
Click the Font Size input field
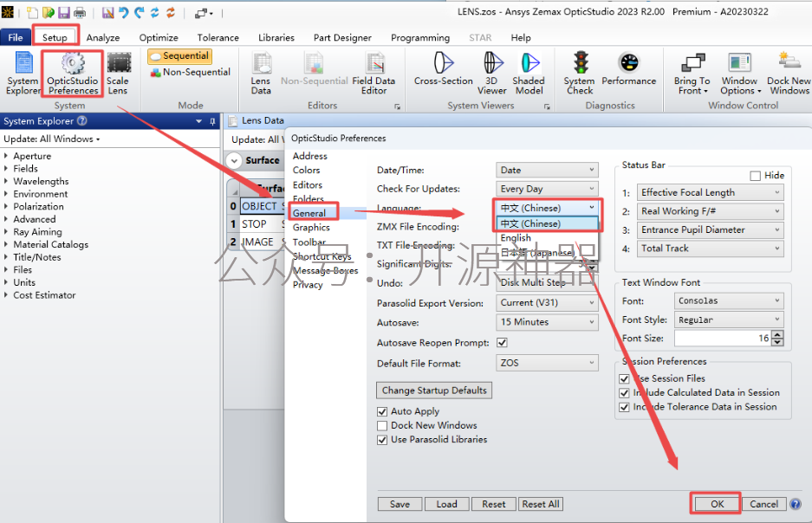point(723,339)
